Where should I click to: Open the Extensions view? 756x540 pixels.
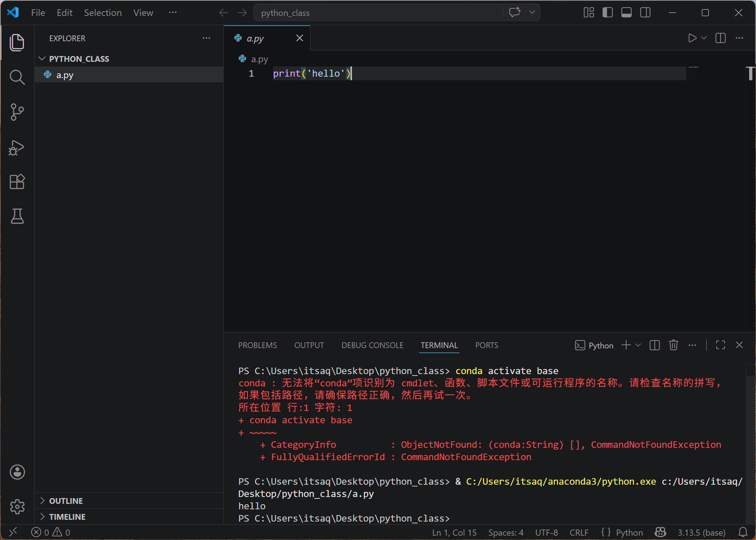click(x=17, y=181)
